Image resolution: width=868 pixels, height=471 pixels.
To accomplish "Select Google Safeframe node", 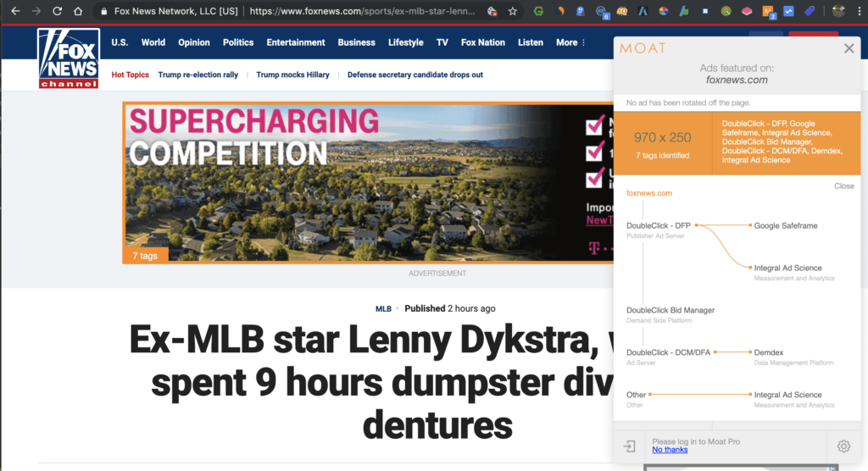I will 786,226.
